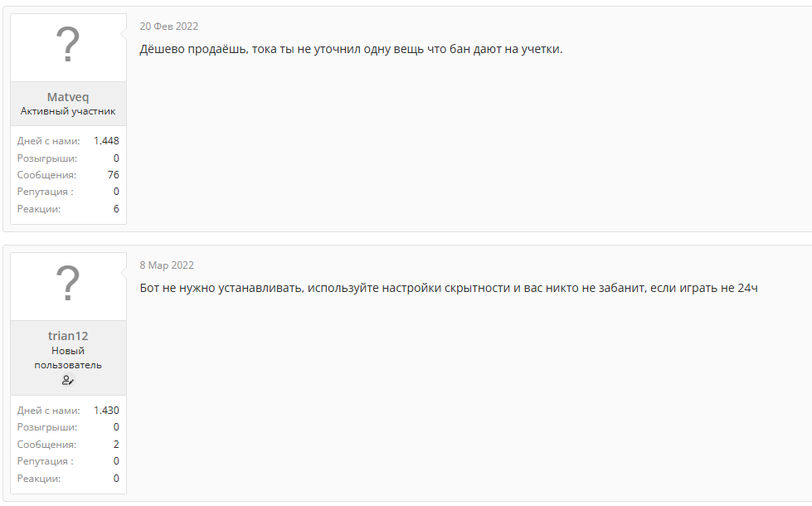Open trian12's message count of 2

[116, 445]
